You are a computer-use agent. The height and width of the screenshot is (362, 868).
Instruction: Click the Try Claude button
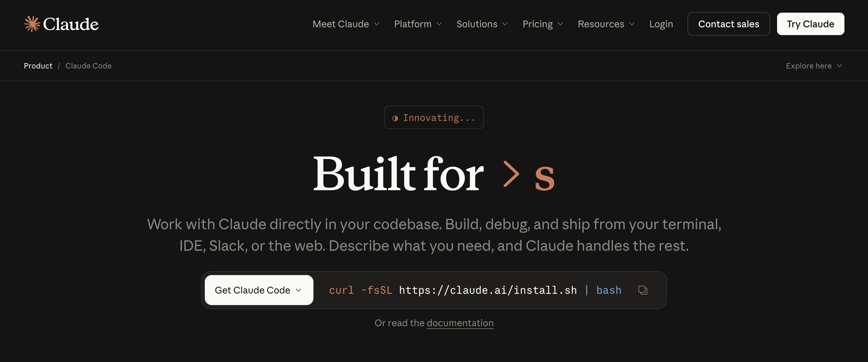point(810,24)
